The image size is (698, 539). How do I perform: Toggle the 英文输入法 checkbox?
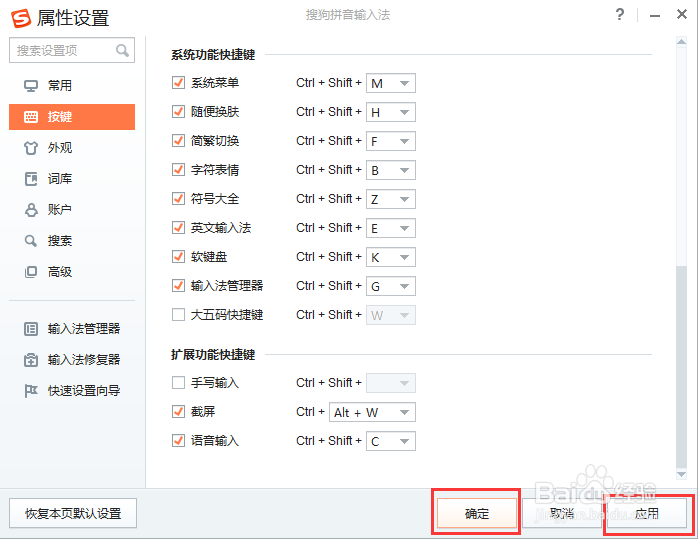pos(179,228)
